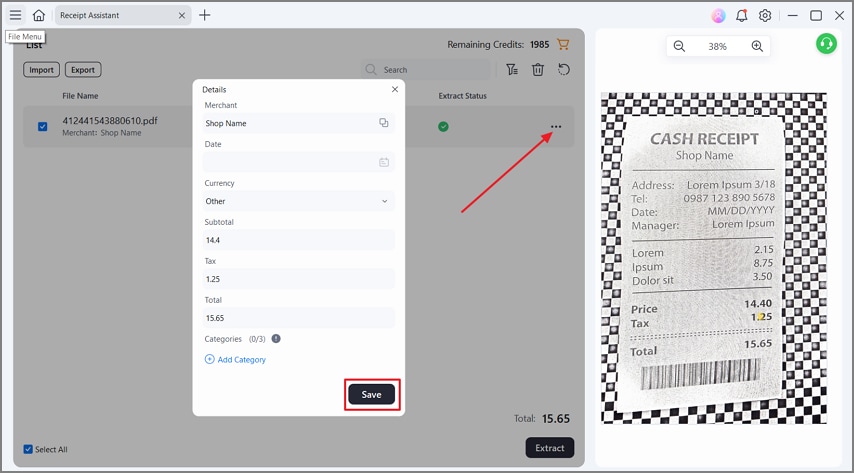Toggle the Select All checkbox
The image size is (854, 473).
click(x=28, y=449)
